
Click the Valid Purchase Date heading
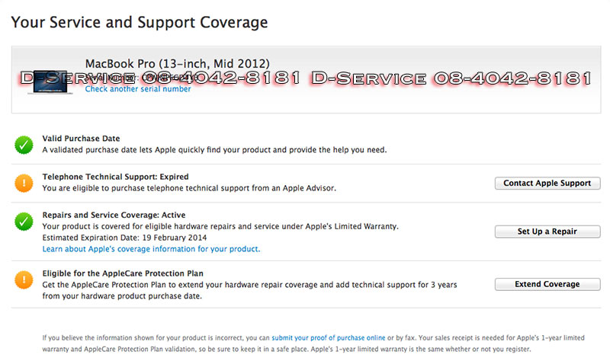[81, 139]
